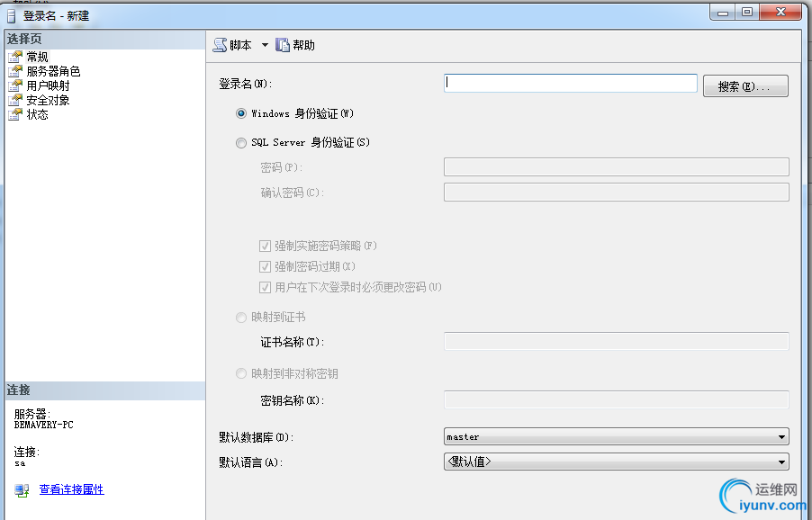Click the 证书名称(T) field
Screen dimensions: 812x520
point(617,342)
